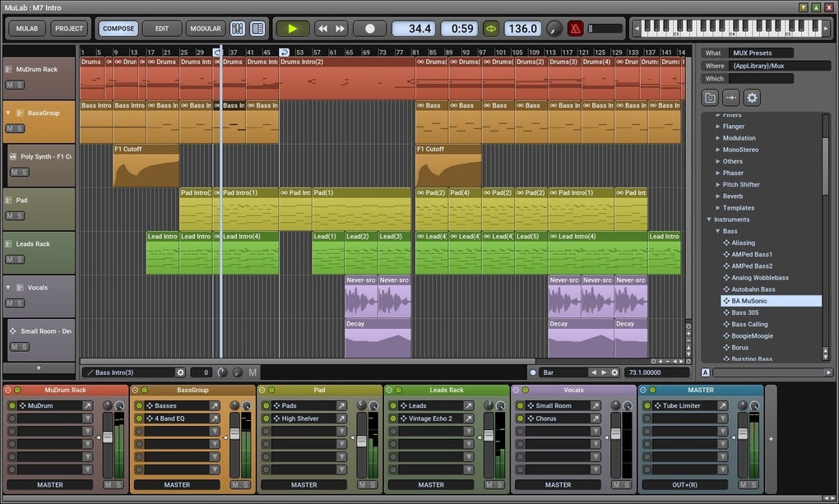The height and width of the screenshot is (504, 839).
Task: Click the Record button in transport
Action: pos(369,29)
